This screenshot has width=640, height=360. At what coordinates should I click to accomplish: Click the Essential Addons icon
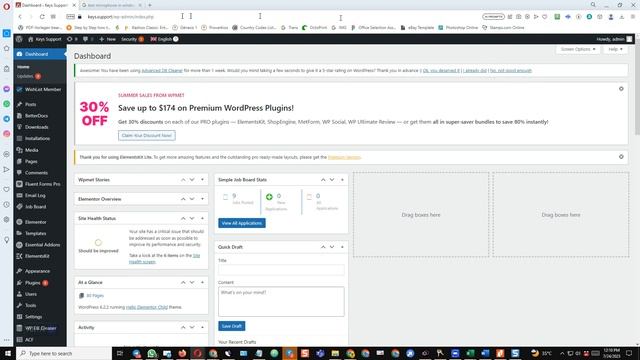[19, 245]
